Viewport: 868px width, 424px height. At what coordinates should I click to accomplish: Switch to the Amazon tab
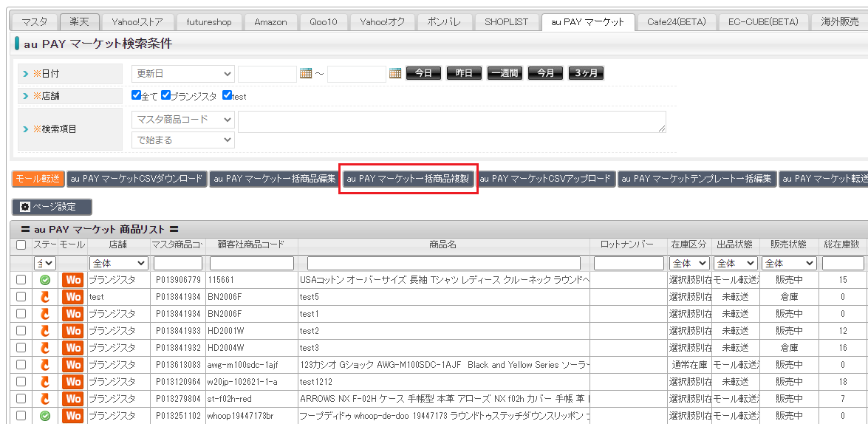pyautogui.click(x=270, y=22)
